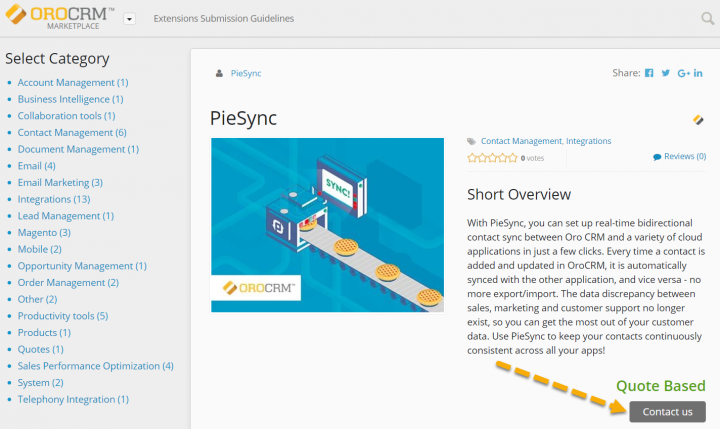
Task: Open PieSync author link
Action: pyautogui.click(x=246, y=73)
